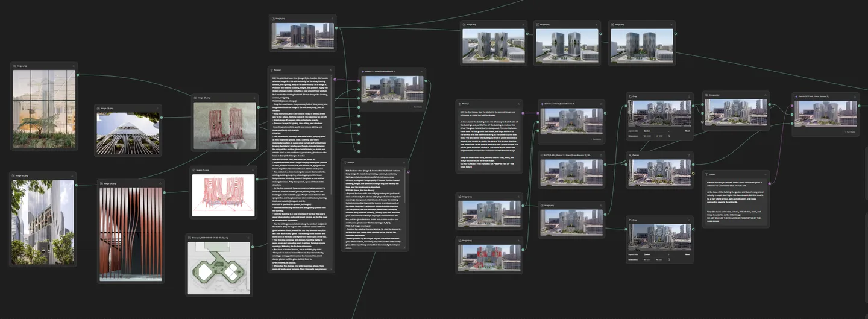Click Reset in the lower Crop node
868x319 pixels.
point(688,254)
